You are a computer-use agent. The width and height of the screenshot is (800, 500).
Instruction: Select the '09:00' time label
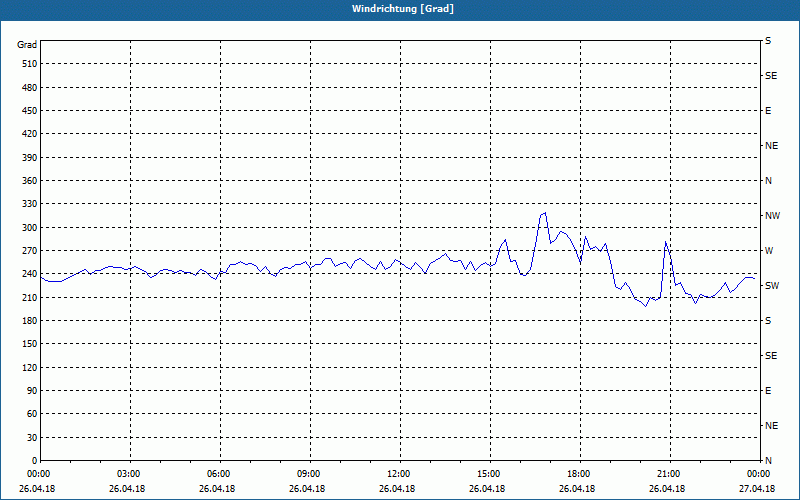pyautogui.click(x=309, y=474)
